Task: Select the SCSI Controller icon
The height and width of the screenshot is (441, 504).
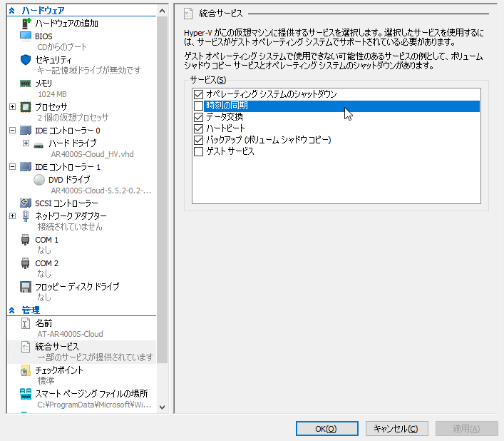Action: coord(26,203)
